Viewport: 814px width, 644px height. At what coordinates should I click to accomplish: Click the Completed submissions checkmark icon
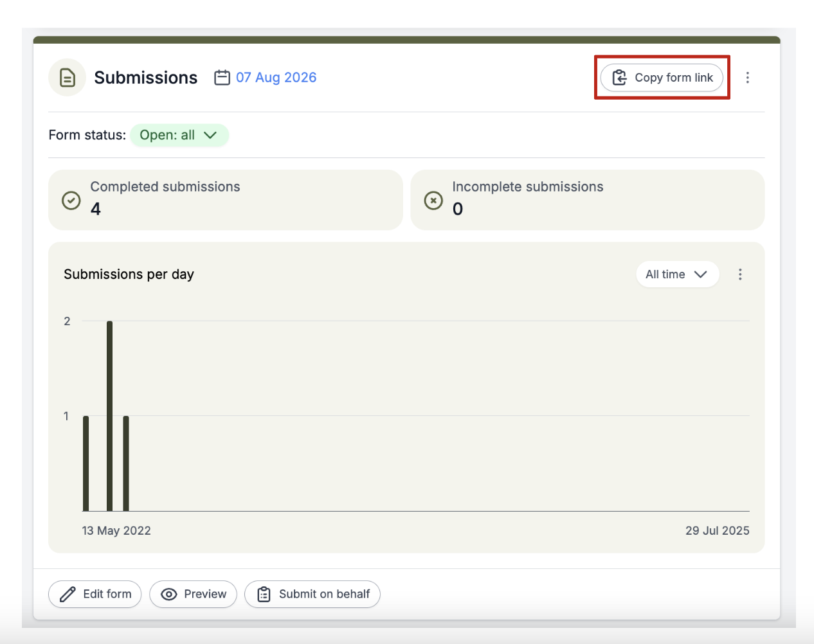coord(71,201)
